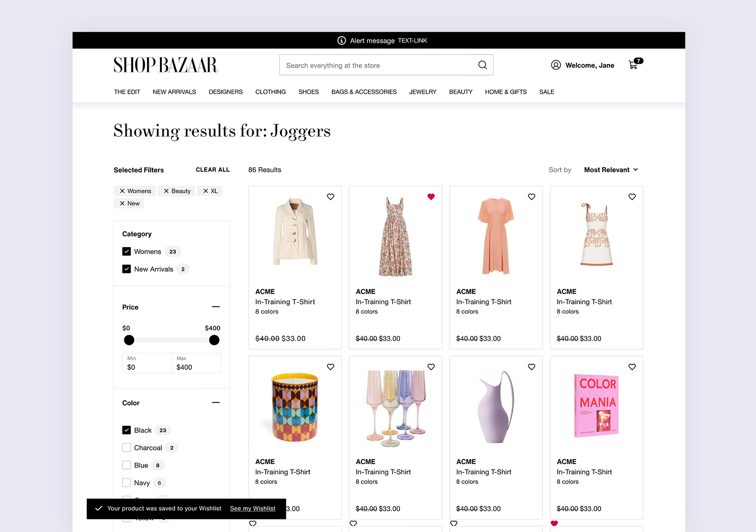
Task: Click Clear All filters
Action: pos(213,170)
